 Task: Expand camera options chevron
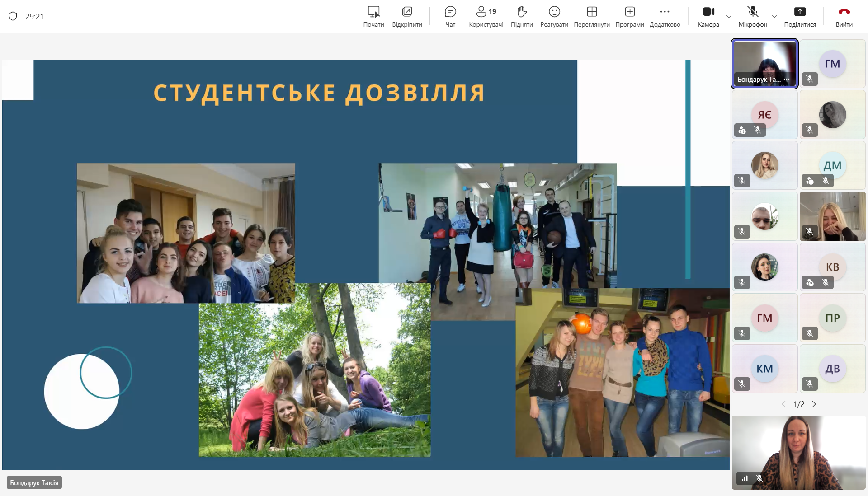(x=729, y=17)
